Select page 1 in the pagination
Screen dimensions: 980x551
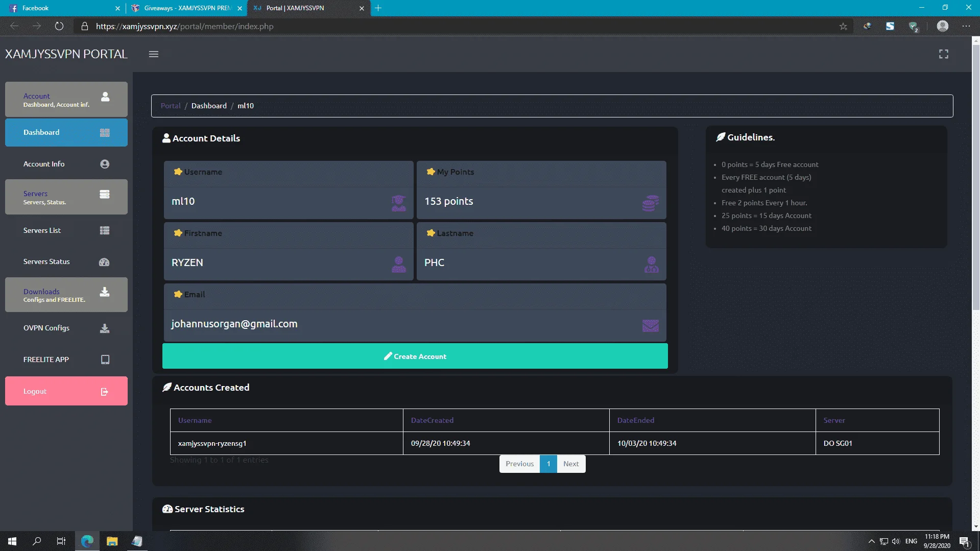click(548, 464)
